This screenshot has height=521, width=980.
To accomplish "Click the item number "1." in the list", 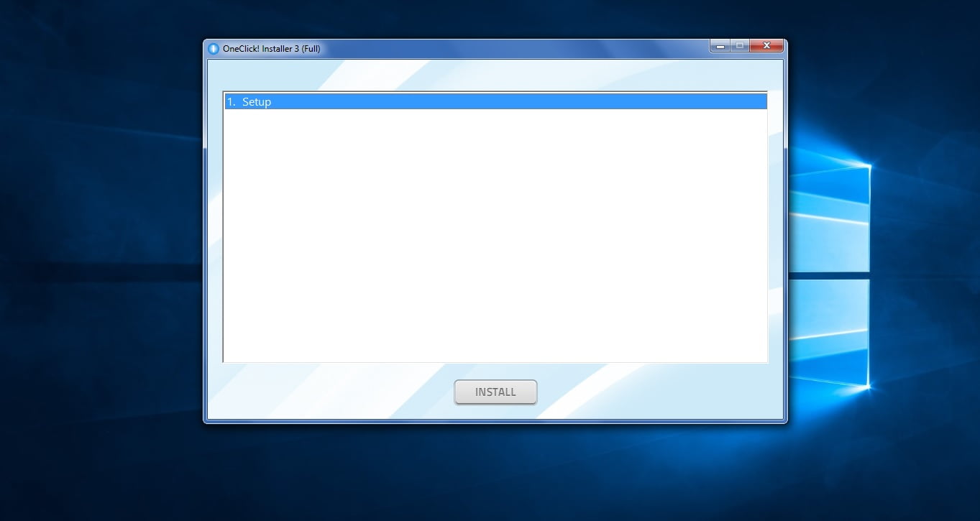I will (231, 102).
